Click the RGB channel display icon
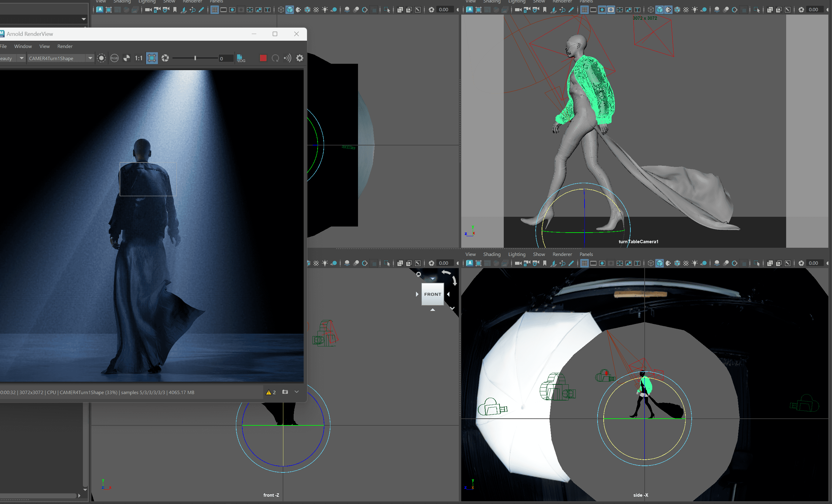This screenshot has width=832, height=504. tap(114, 58)
